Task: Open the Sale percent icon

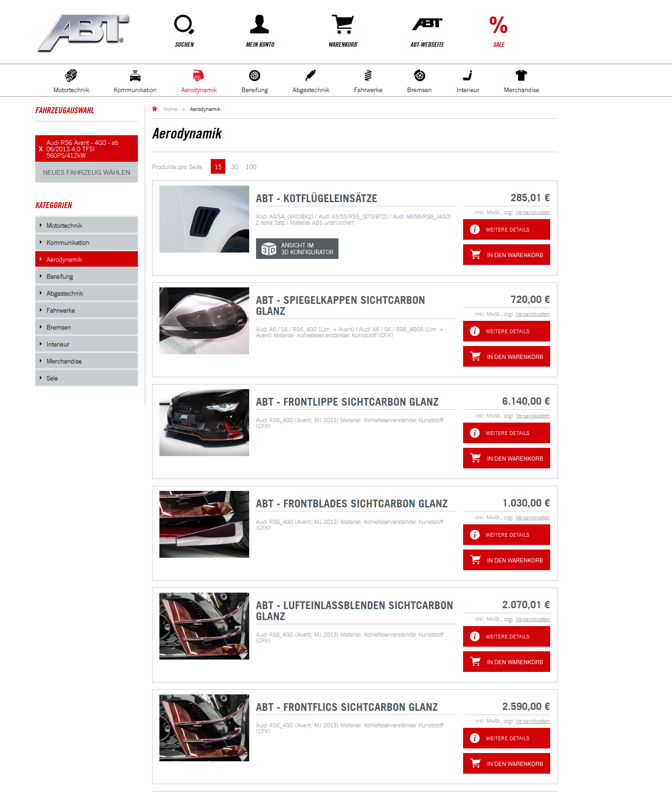Action: pyautogui.click(x=498, y=25)
